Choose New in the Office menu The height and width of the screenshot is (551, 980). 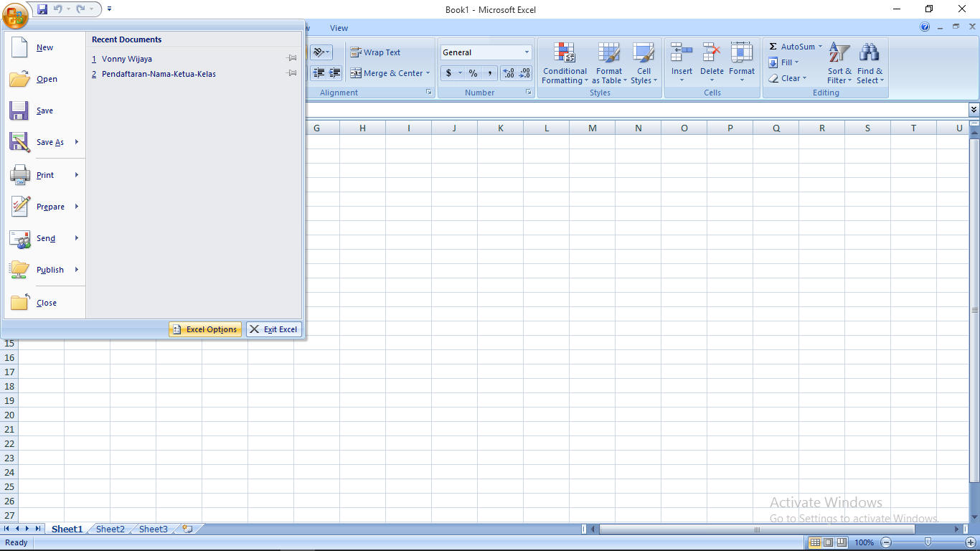(x=44, y=47)
